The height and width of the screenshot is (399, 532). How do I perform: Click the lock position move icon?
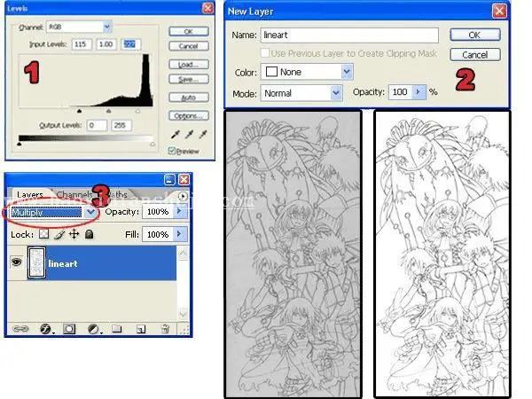coord(74,234)
